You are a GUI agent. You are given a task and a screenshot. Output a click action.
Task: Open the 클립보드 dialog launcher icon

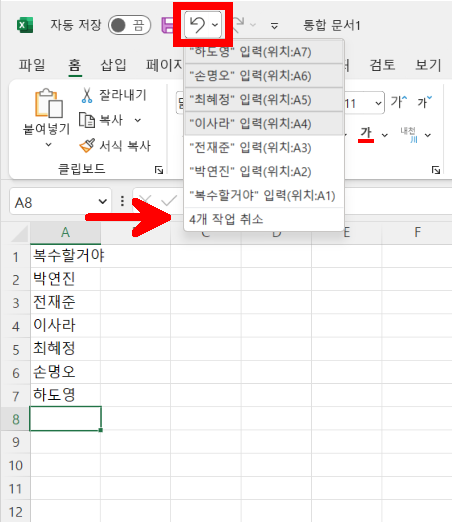159,170
